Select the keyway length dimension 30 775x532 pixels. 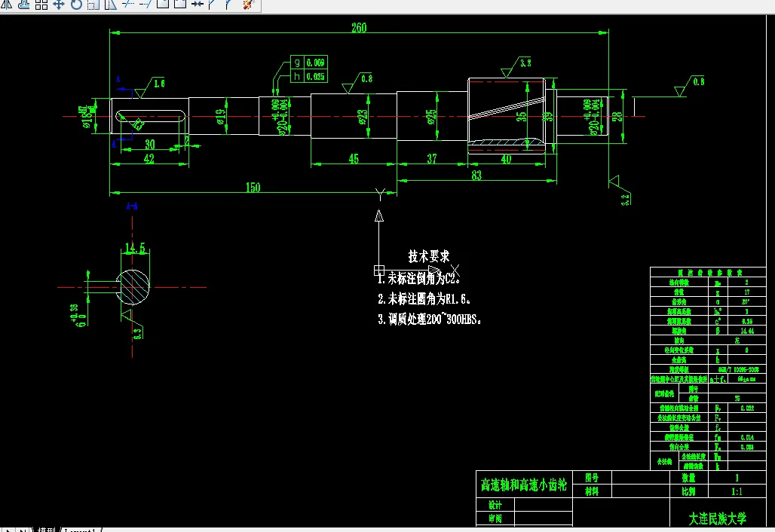tap(150, 144)
